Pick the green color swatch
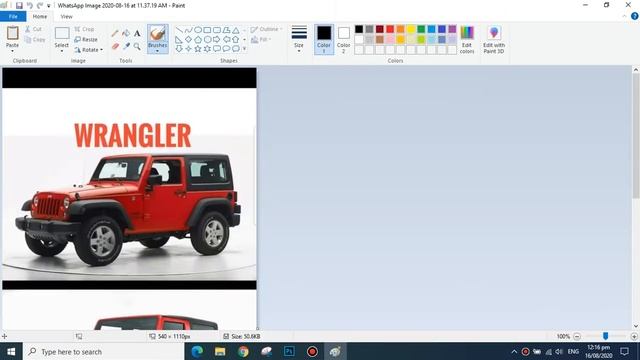This screenshot has width=640, height=360. (x=421, y=29)
